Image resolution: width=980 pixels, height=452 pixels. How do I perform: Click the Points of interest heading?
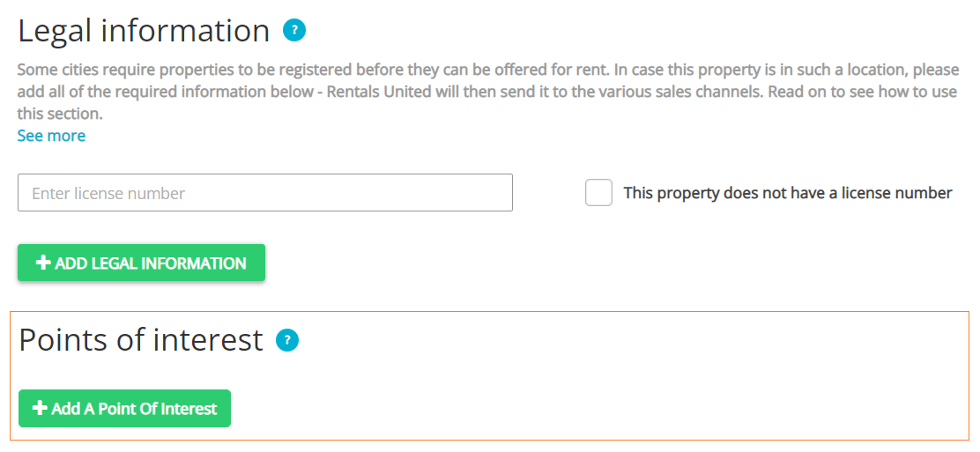tap(141, 340)
